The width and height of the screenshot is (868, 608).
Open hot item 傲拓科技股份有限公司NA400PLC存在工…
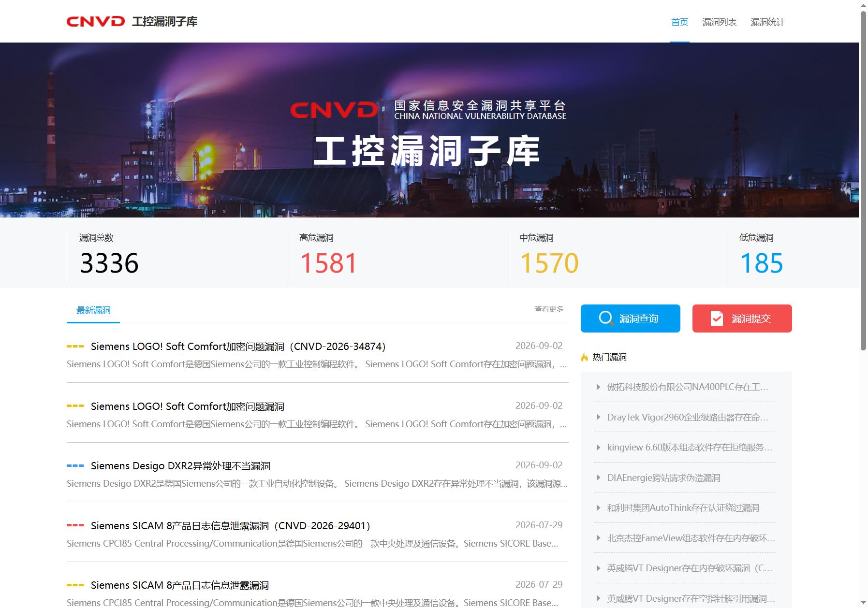coord(688,387)
